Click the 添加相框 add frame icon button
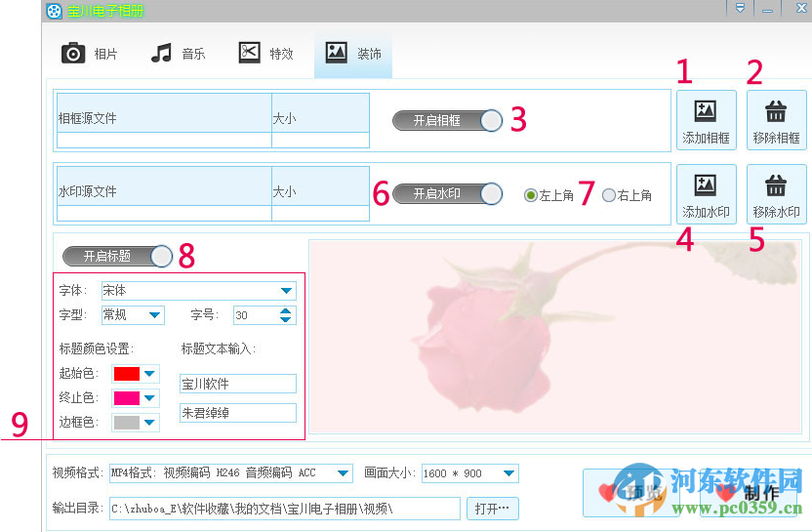Image resolution: width=812 pixels, height=532 pixels. coord(707,120)
